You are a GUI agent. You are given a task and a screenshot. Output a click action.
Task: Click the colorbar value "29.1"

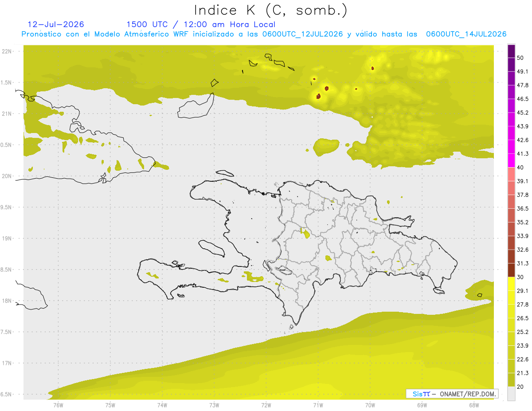tap(523, 291)
